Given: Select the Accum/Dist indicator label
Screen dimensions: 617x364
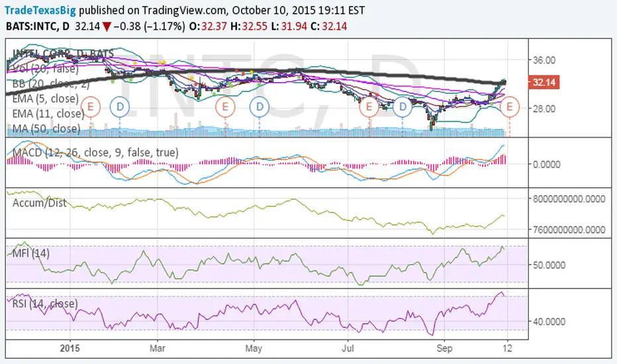Looking at the screenshot, I should point(39,203).
